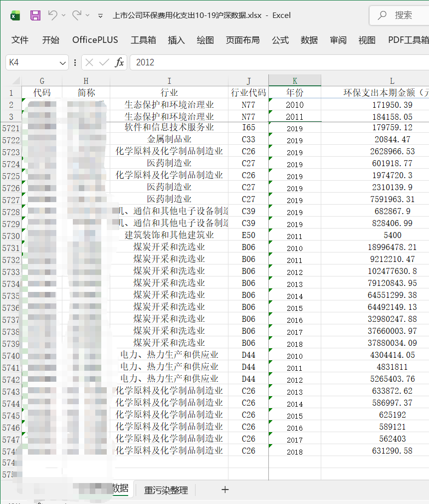Confirm entry with the checkmark icon
Screen dimensions: 429x504
point(104,62)
